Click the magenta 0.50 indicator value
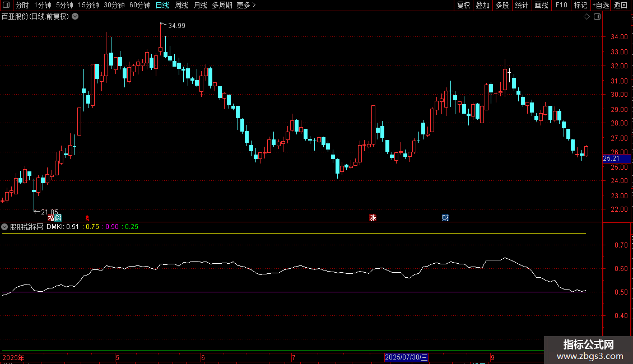Viewport: 633px width, 364px height. click(x=112, y=227)
